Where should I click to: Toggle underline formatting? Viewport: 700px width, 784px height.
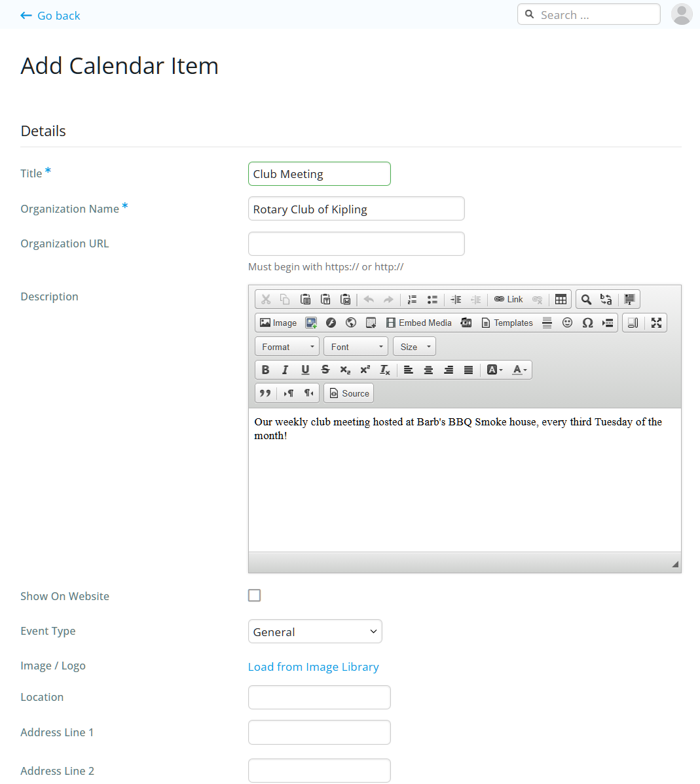pyautogui.click(x=305, y=370)
